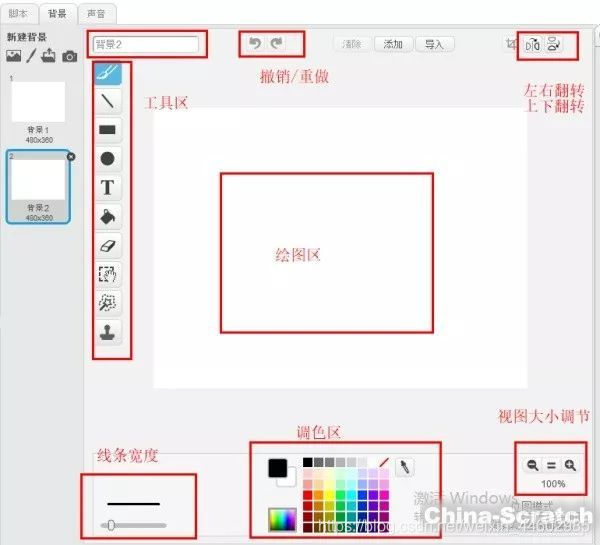Zoom out the canvas view

click(x=533, y=465)
